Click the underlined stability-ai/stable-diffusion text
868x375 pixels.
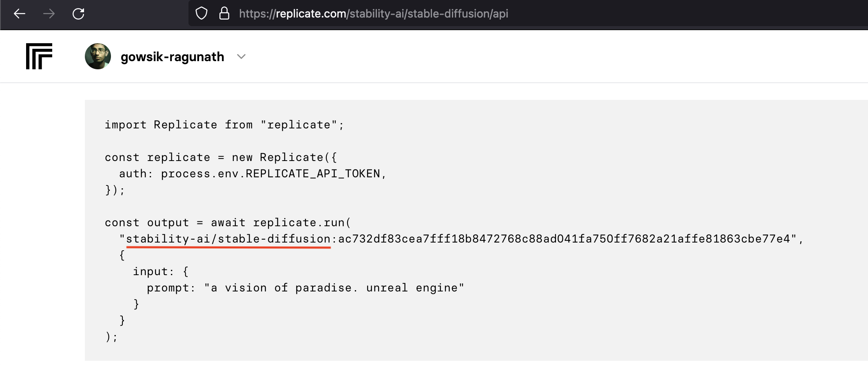point(228,239)
